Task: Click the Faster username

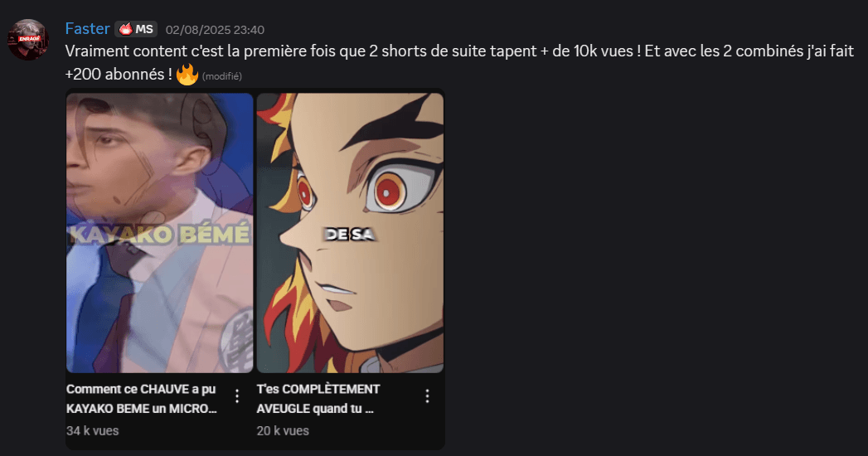Action: [x=88, y=29]
